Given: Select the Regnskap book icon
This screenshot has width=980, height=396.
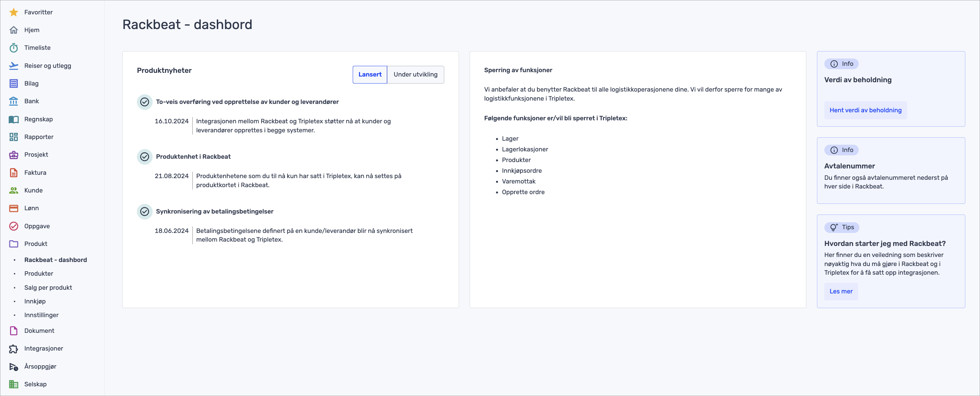Looking at the screenshot, I should click(14, 119).
